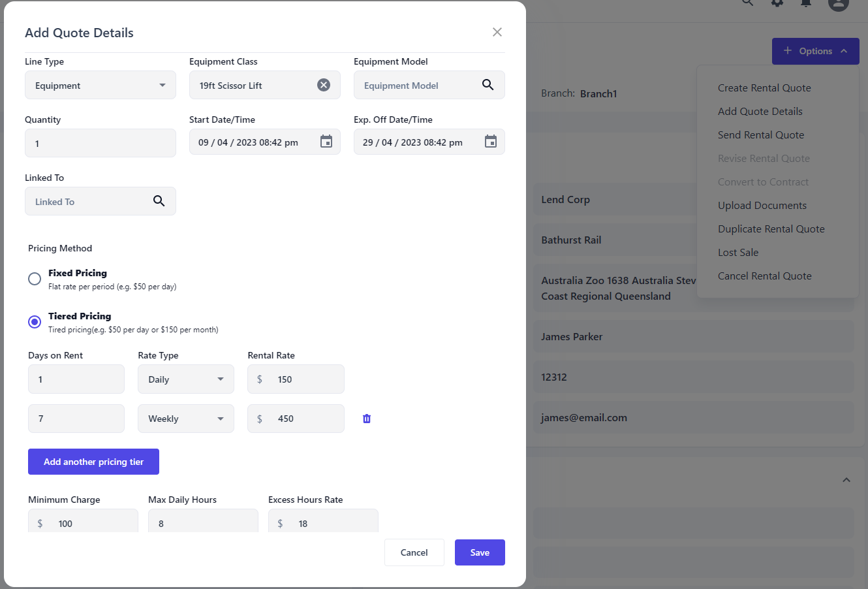The image size is (868, 589).
Task: Save the quote details
Action: 480,552
